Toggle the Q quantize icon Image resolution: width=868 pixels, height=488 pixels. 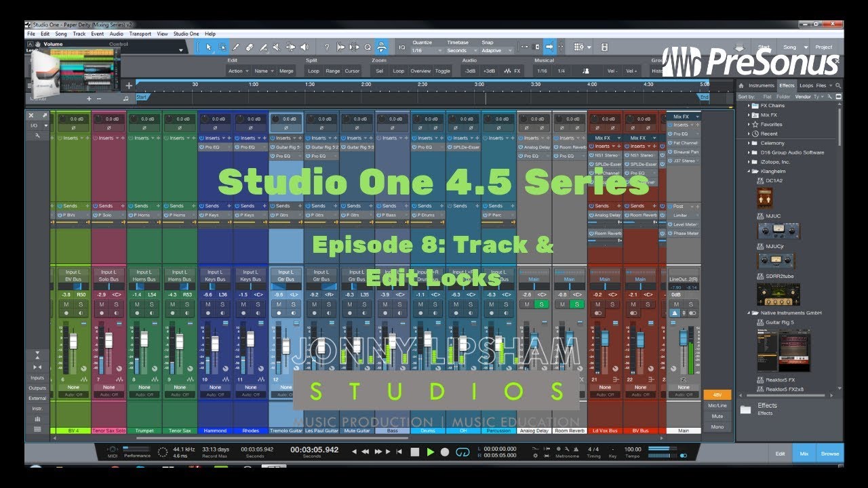click(x=368, y=47)
